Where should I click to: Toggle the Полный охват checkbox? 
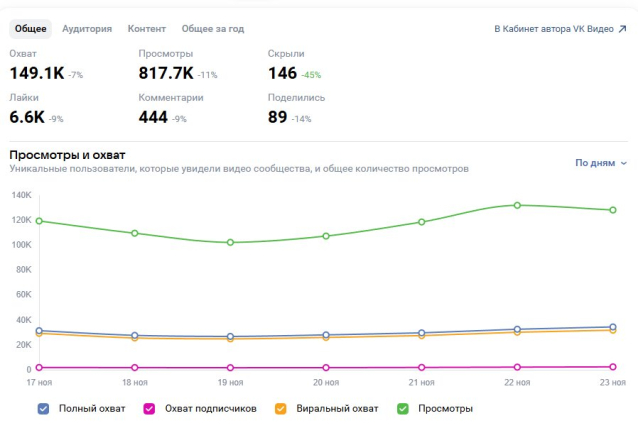click(x=43, y=408)
